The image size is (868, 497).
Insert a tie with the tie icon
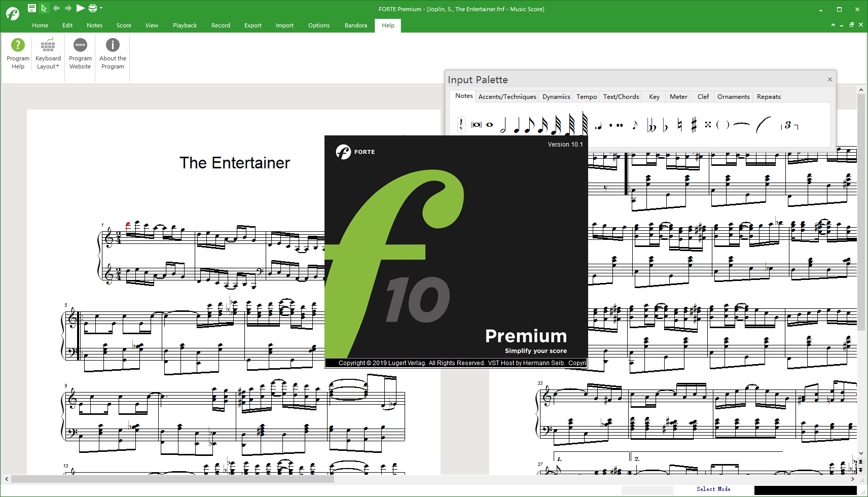pos(741,124)
